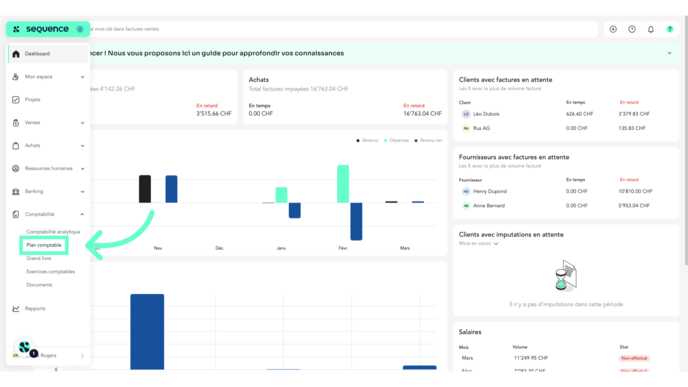Image resolution: width=688 pixels, height=387 pixels.
Task: Click Rus AG avatar icon
Action: point(466,128)
